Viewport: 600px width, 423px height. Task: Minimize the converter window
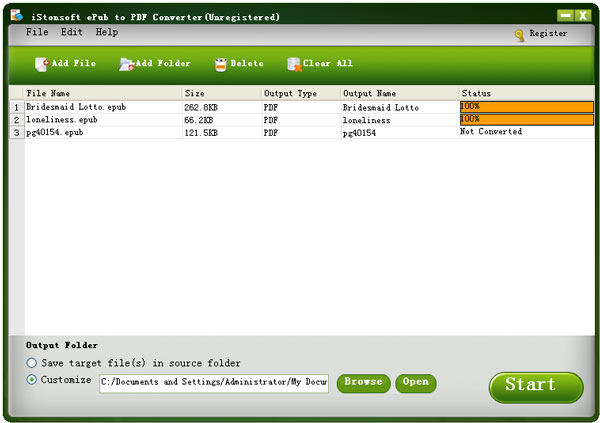(565, 16)
